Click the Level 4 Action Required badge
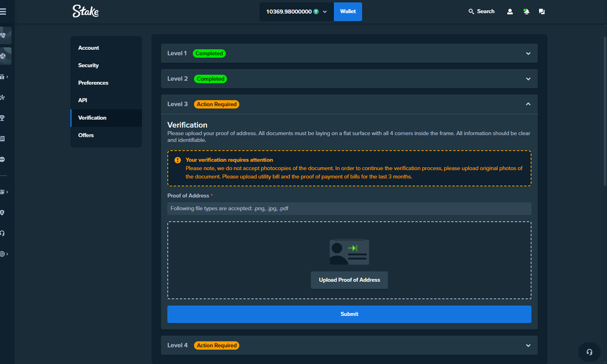 pyautogui.click(x=217, y=346)
